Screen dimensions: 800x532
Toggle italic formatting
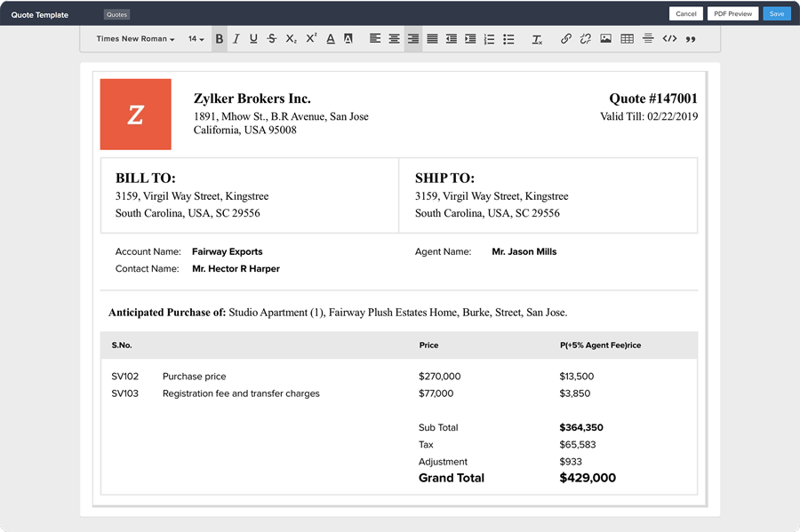pos(236,39)
